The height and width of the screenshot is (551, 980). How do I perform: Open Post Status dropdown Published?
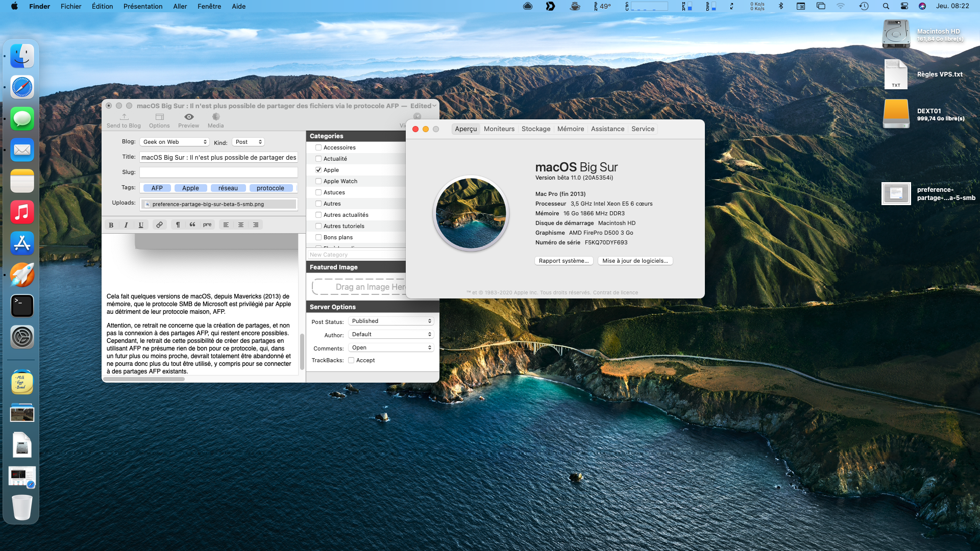click(391, 321)
